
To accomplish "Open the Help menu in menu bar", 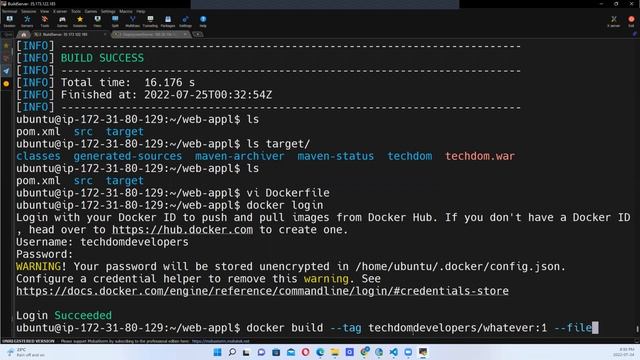I will (x=141, y=11).
